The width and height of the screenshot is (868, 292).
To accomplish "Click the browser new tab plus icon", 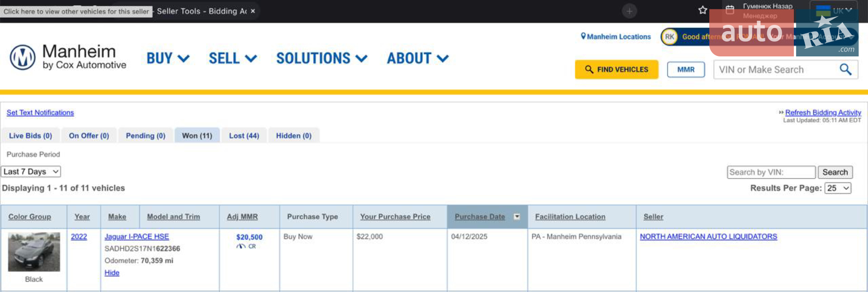I will coord(629,11).
